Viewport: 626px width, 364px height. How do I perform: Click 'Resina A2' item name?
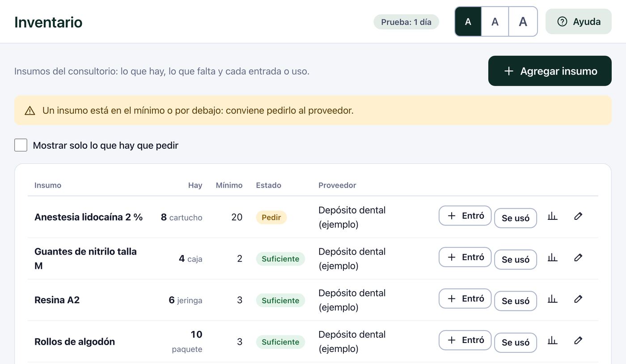click(x=57, y=300)
